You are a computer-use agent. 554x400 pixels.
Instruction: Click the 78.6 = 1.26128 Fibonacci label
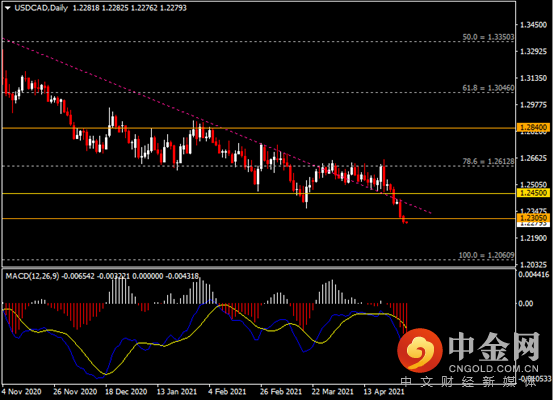click(488, 161)
